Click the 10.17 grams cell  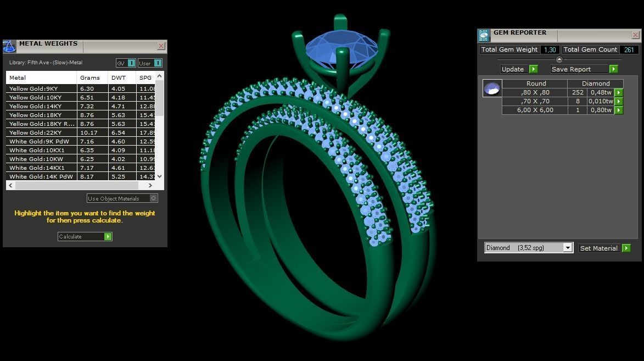click(92, 132)
